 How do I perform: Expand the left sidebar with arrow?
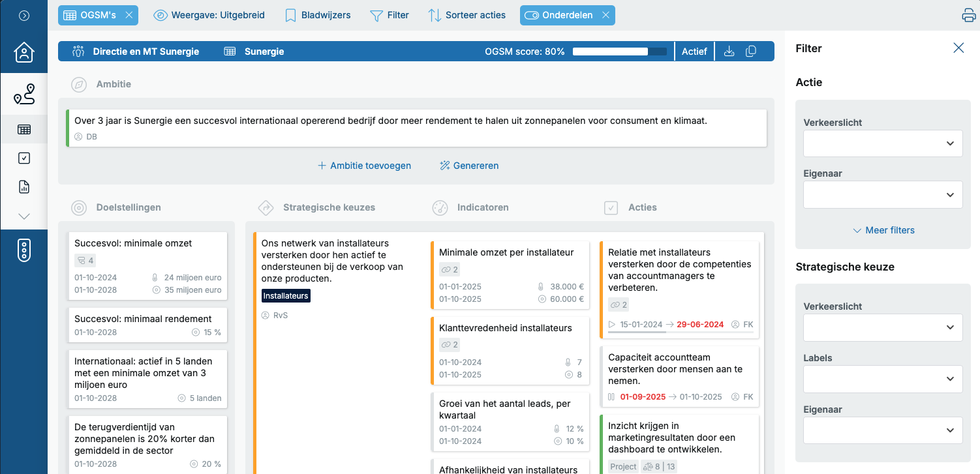(x=24, y=16)
